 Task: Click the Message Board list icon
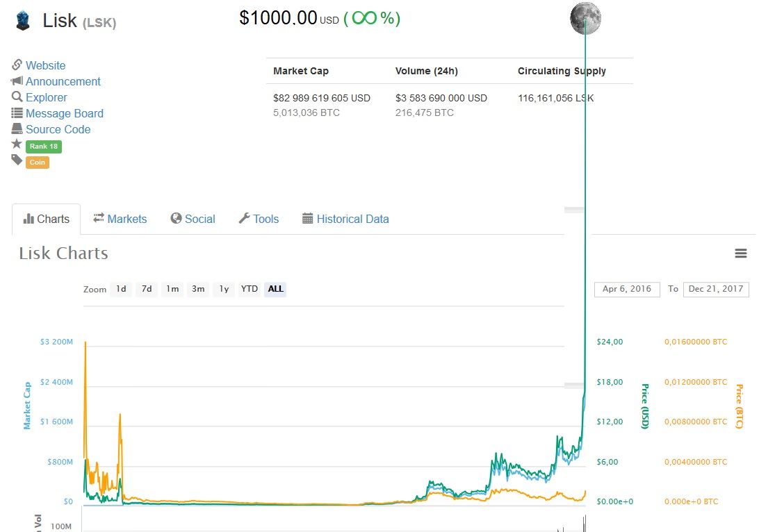17,113
